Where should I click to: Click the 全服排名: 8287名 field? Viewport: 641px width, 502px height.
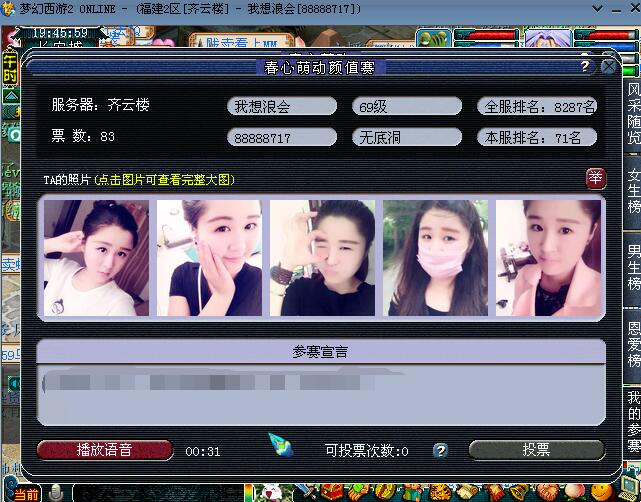click(537, 106)
